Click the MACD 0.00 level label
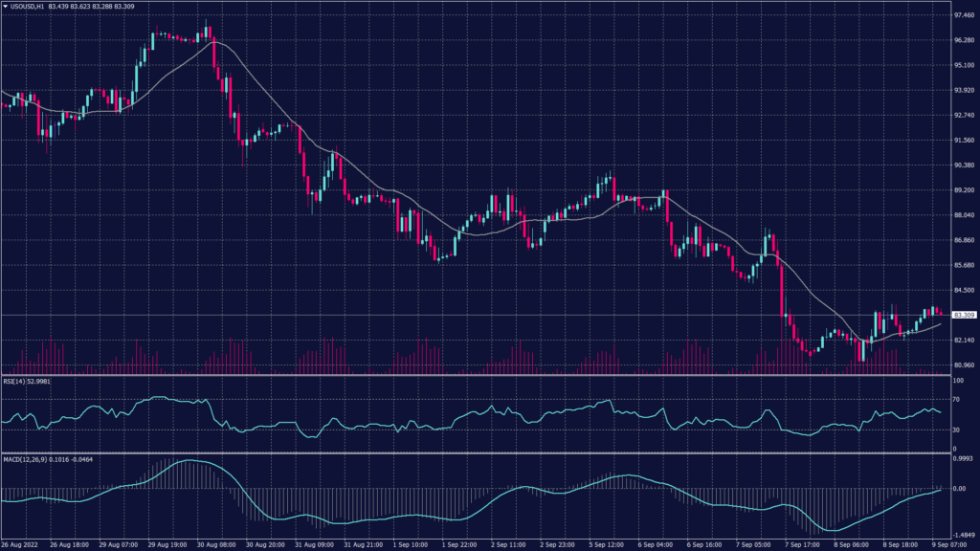 click(956, 489)
